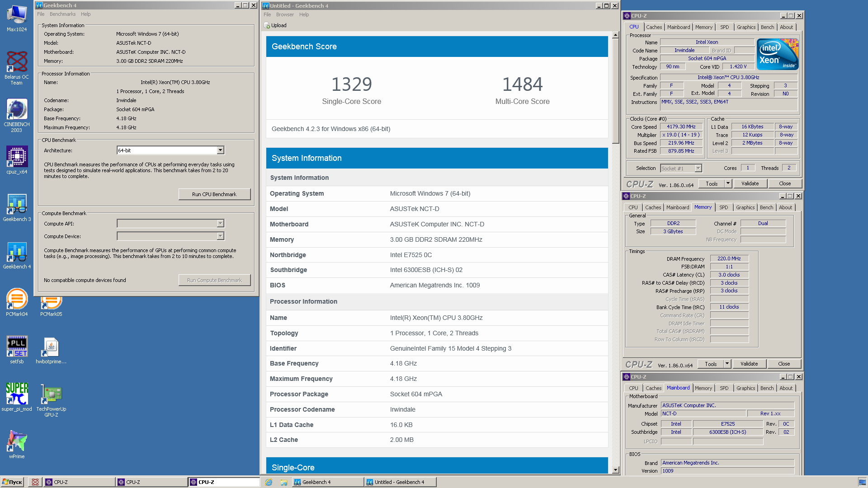The width and height of the screenshot is (868, 488).
Task: Open the Windows Explorer folder taskbar icon
Action: point(283,482)
